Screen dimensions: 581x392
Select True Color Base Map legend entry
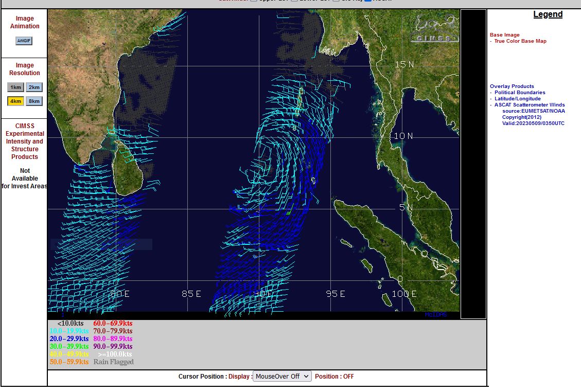coord(520,41)
